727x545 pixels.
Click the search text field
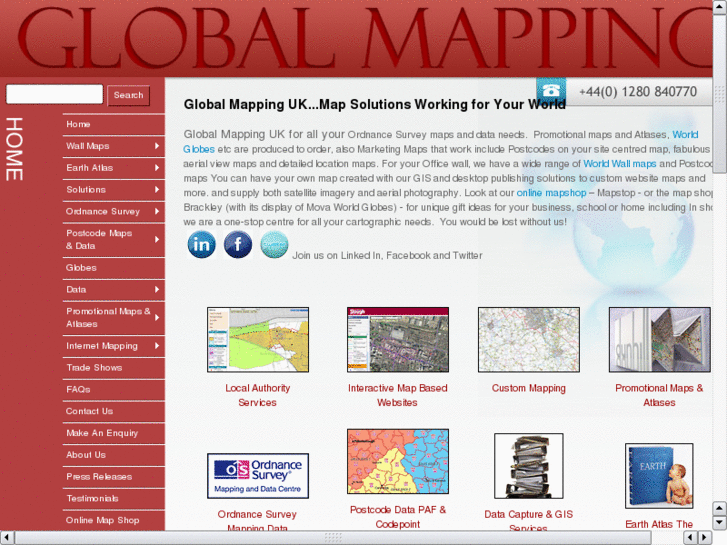(x=54, y=94)
